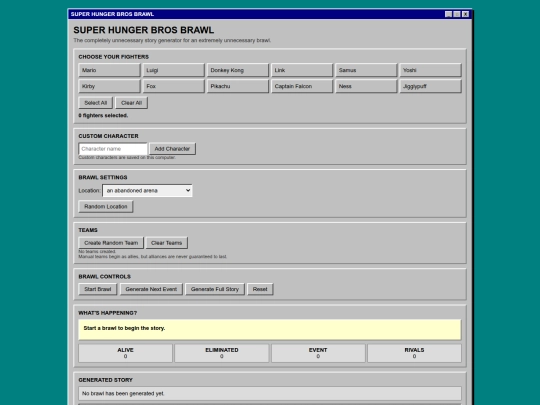Click the Start Brawl button
Screen dimensions: 540x405
[98, 289]
